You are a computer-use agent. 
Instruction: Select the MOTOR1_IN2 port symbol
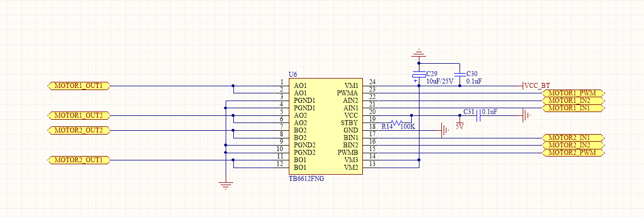point(573,101)
